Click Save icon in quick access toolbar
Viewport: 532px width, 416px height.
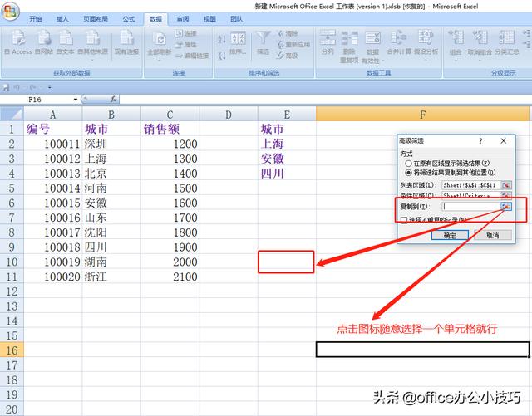click(6, 87)
